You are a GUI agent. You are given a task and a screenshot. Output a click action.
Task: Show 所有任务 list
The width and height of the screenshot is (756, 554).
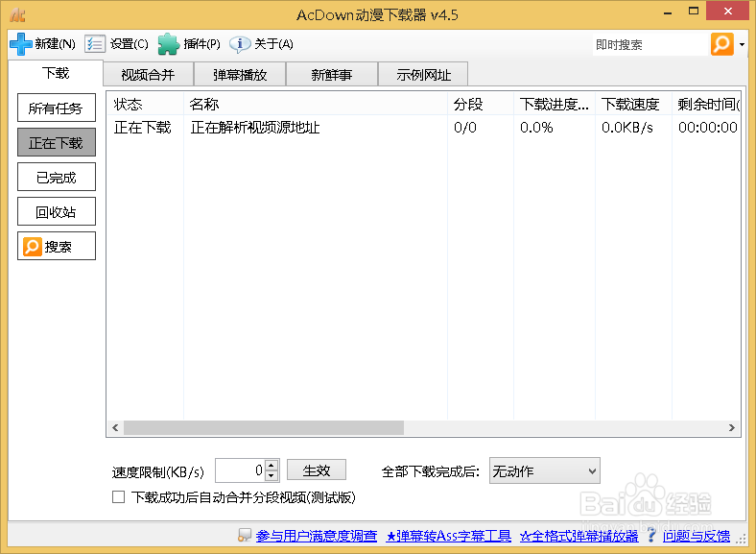click(57, 108)
